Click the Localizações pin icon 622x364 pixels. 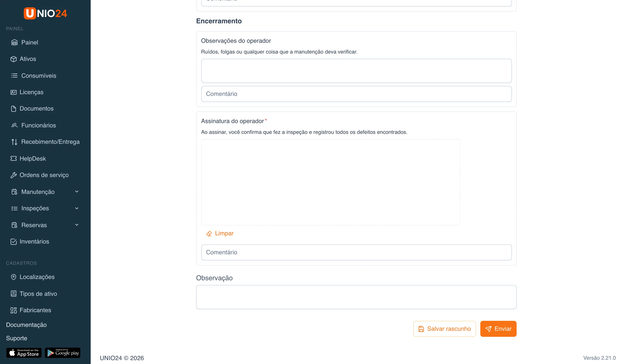coord(14,277)
